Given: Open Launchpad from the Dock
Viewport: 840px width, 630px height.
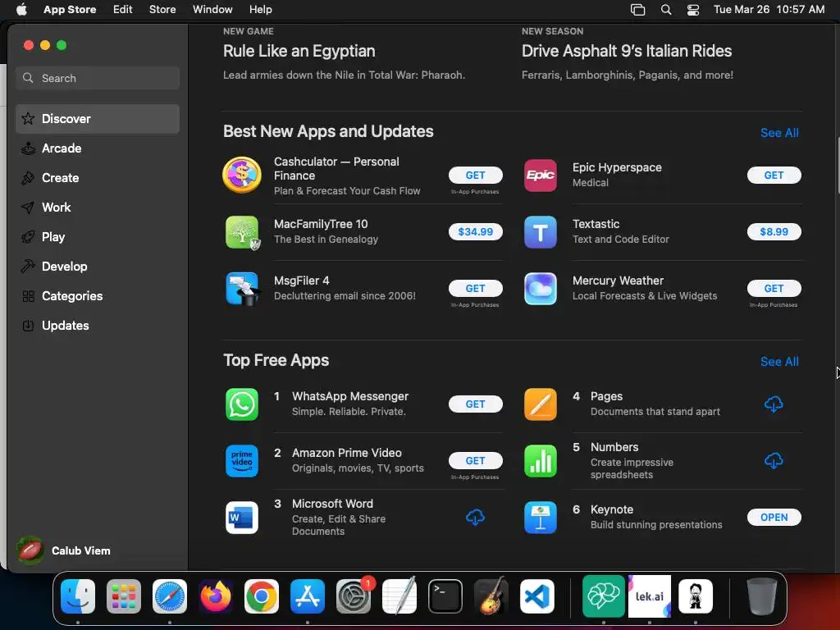Looking at the screenshot, I should (124, 596).
